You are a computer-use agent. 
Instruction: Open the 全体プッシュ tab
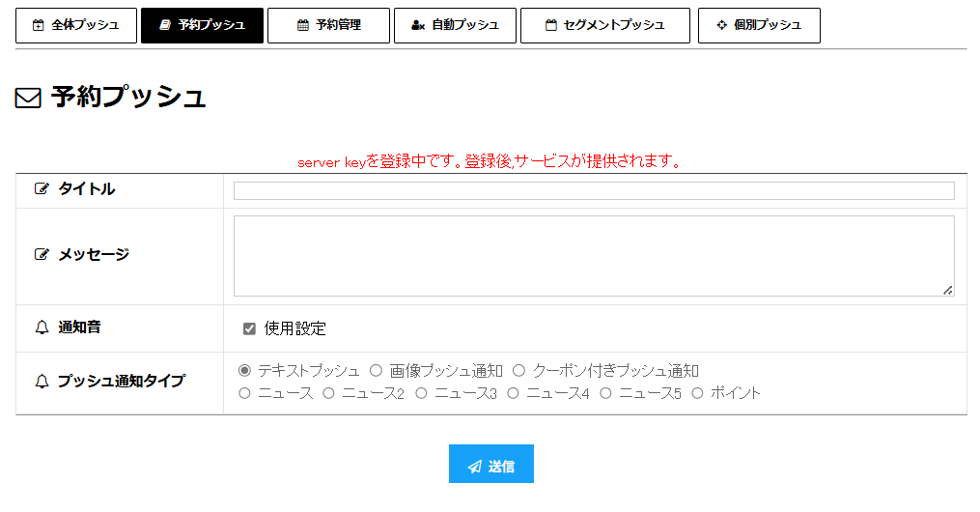[76, 25]
